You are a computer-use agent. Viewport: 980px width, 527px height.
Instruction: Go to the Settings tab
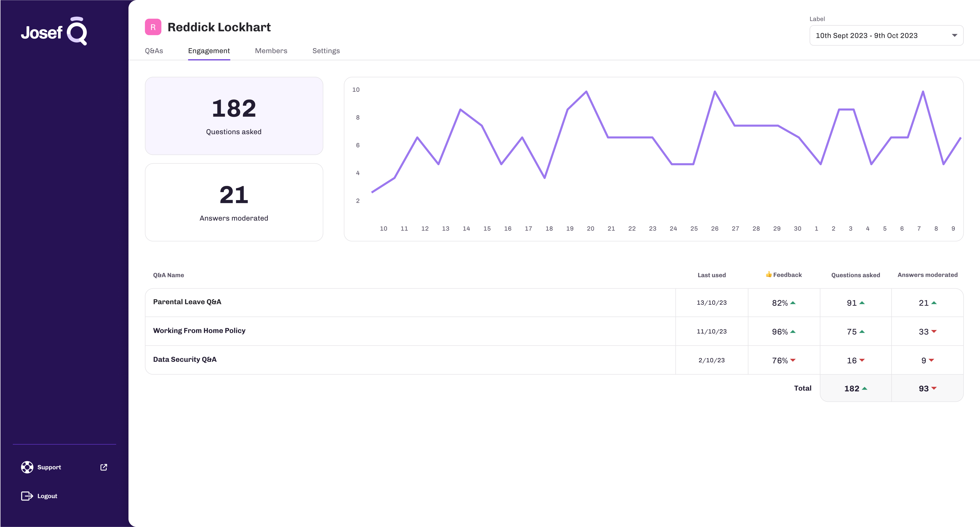pyautogui.click(x=326, y=51)
